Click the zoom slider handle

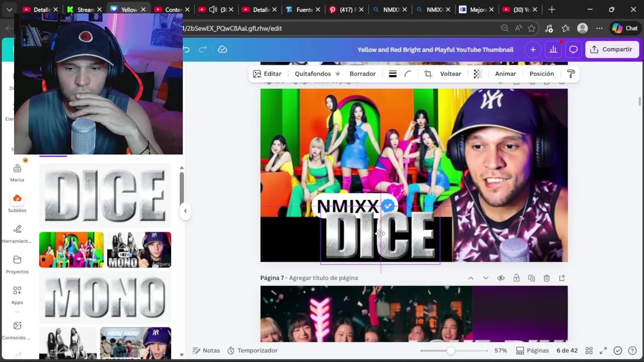(x=451, y=350)
